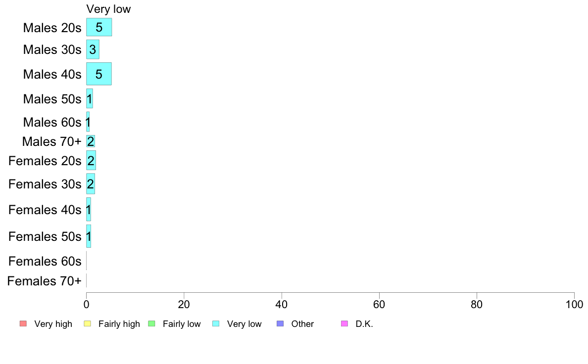This screenshot has width=588, height=364.
Task: Click the Females 40s bar
Action: [x=89, y=210]
